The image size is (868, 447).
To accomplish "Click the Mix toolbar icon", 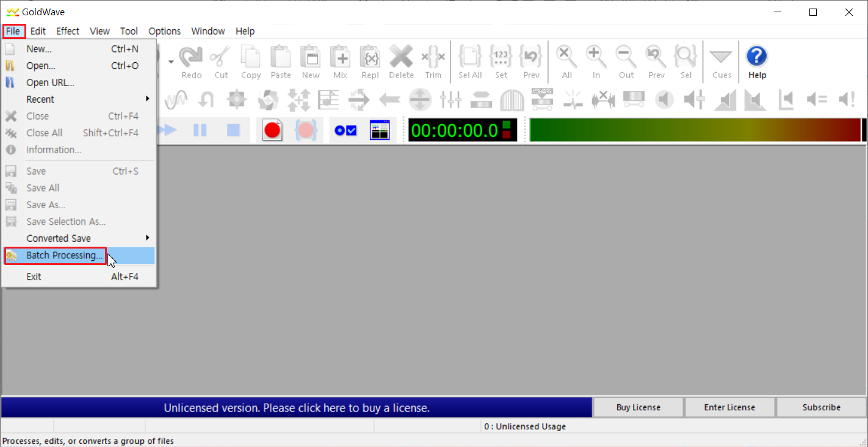I will point(340,62).
